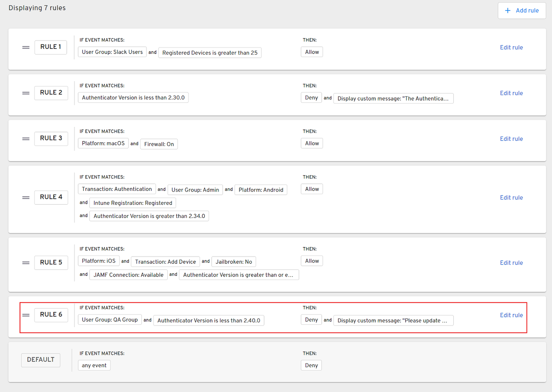Select 'Authenticator Version is less than 2.30.0' condition
This screenshot has width=552, height=392.
tap(133, 98)
